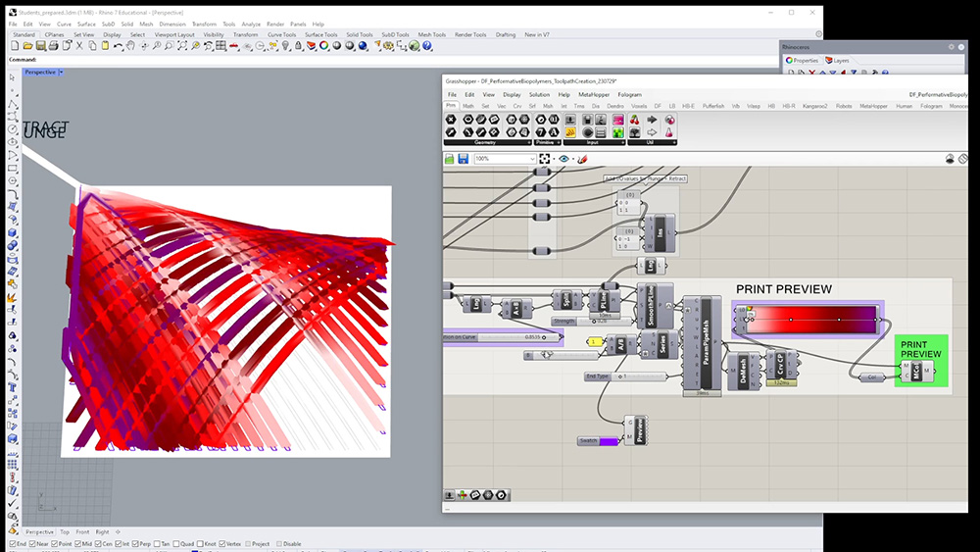Open the Curve menu in Rhino
Viewport: 980px width, 552px height.
point(64,24)
